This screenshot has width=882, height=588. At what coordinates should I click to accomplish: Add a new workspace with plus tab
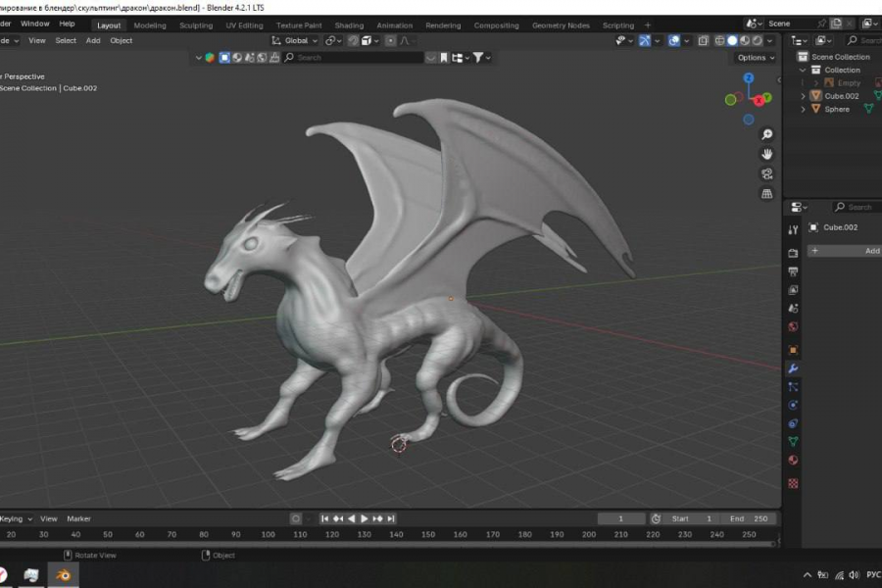(648, 25)
